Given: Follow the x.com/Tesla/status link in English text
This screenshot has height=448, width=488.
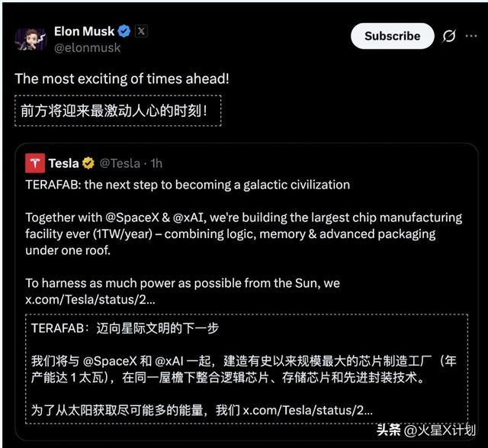Looking at the screenshot, I should (91, 298).
